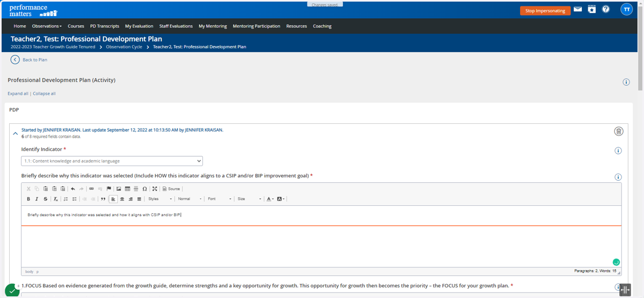
Task: Open the Size dropdown
Action: click(249, 199)
